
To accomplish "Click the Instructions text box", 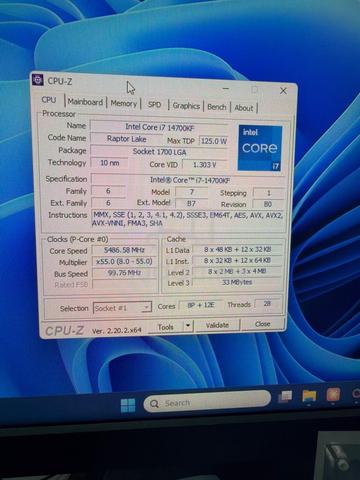I will (188, 219).
